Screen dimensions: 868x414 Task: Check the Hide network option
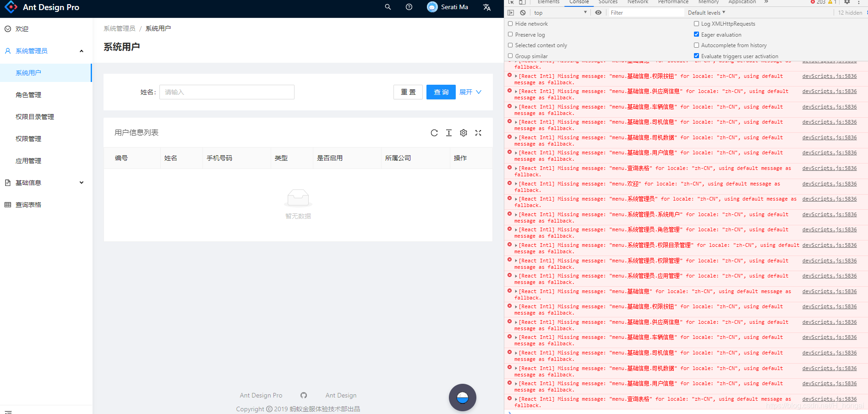[x=510, y=23]
